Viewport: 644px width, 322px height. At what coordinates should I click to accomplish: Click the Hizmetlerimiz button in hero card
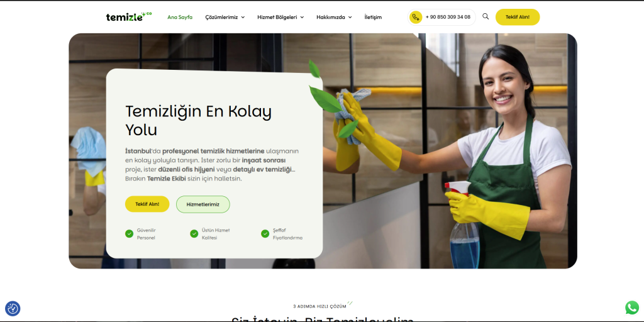pos(203,204)
